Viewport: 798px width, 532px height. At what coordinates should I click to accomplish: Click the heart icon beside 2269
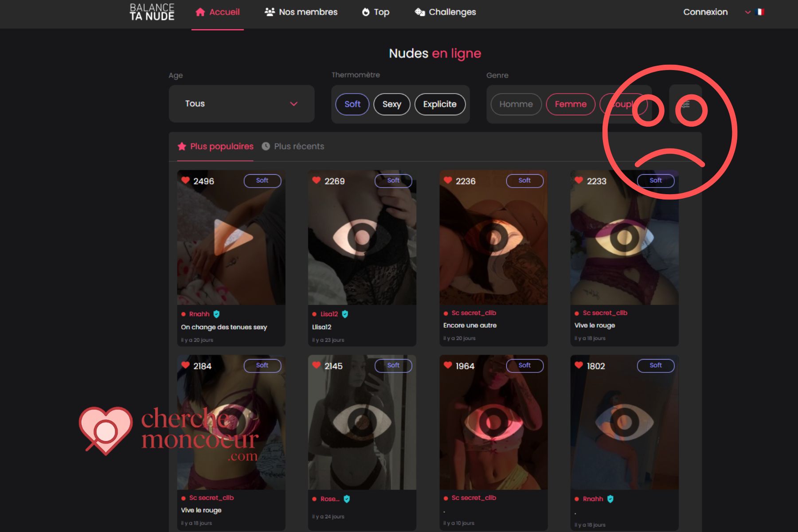point(316,180)
